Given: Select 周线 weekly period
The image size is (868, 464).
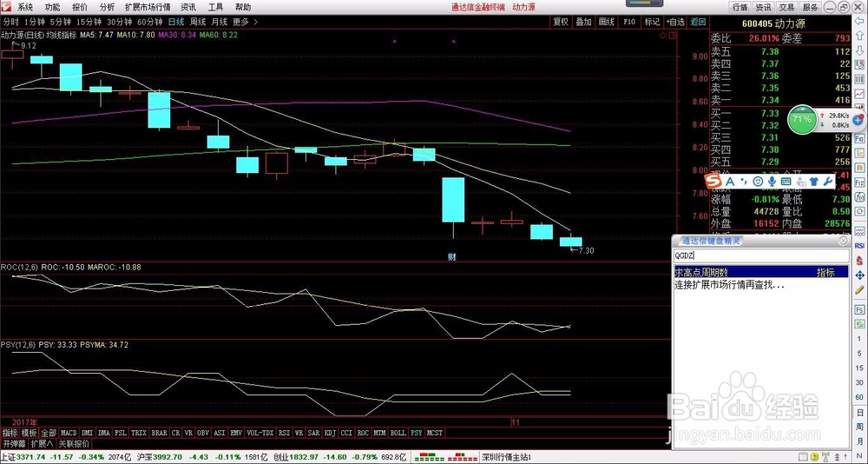Looking at the screenshot, I should click(198, 23).
